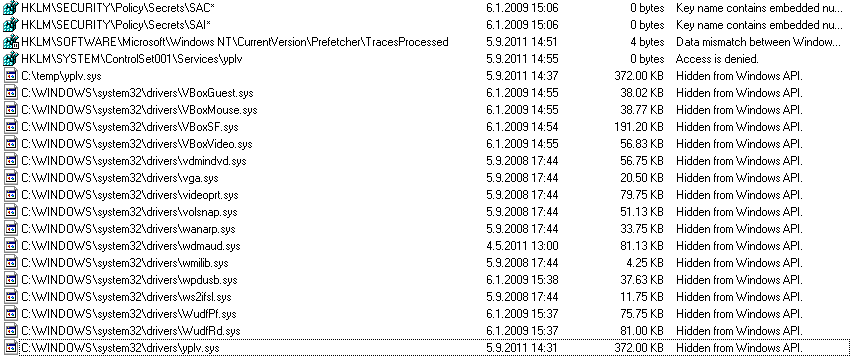Click the file icon for C:\temp\yplv.sys
This screenshot has height=360, width=853.
(x=10, y=76)
